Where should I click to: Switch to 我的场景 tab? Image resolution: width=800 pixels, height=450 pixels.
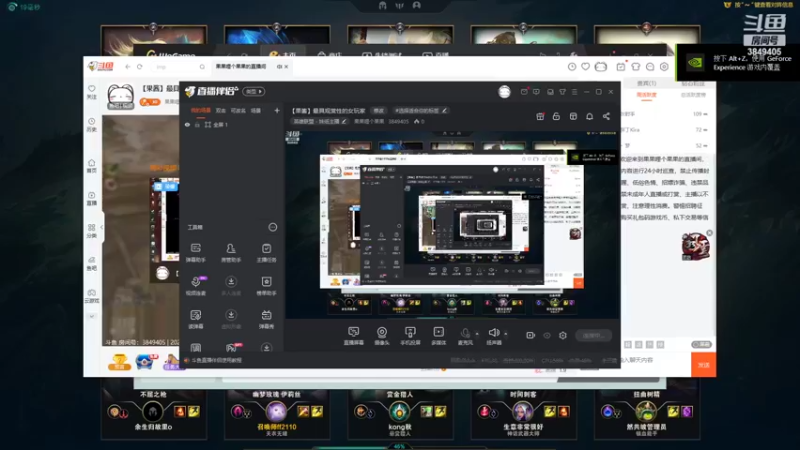point(201,110)
